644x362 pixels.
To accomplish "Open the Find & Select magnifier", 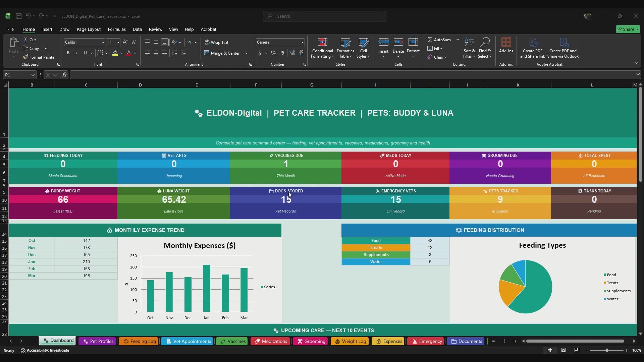I will point(485,42).
